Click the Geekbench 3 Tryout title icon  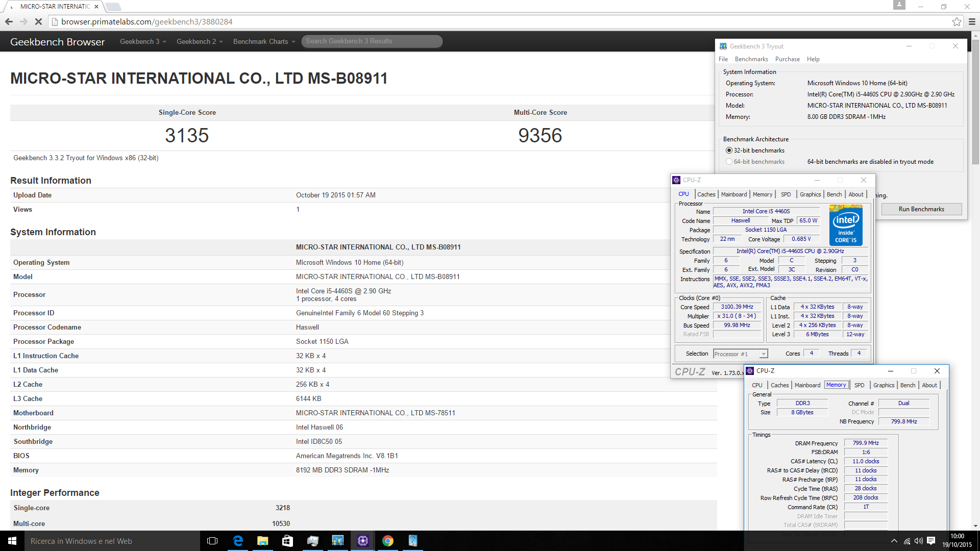tap(723, 46)
